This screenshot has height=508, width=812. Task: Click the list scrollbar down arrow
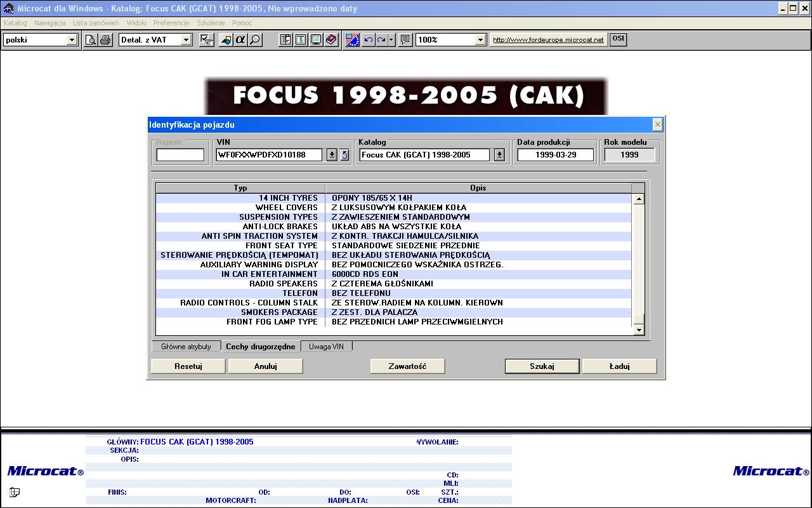pos(639,330)
